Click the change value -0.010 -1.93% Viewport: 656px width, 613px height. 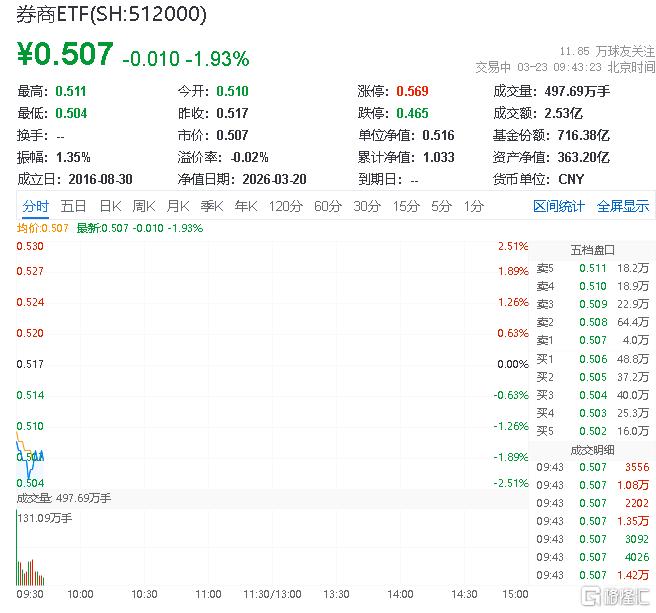[186, 59]
